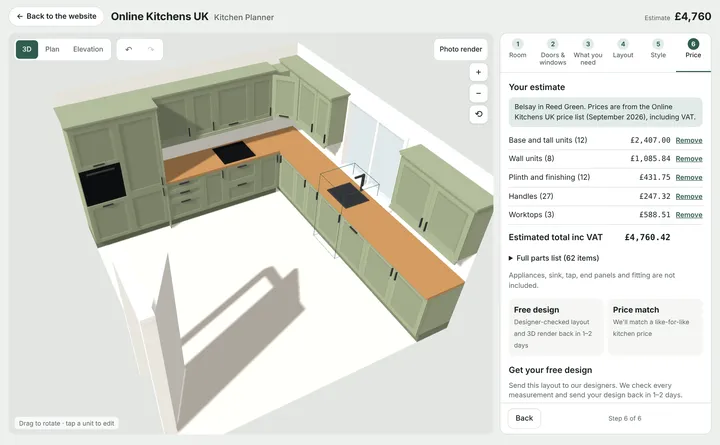Click the Plinth and finishing (12) label
720x445 pixels.
(549, 177)
